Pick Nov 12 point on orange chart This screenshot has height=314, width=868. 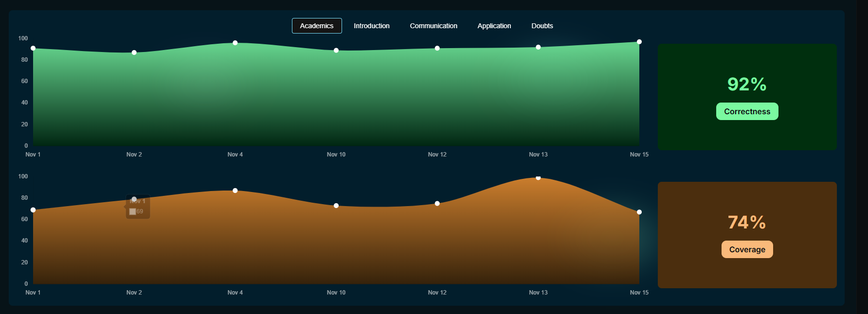437,204
